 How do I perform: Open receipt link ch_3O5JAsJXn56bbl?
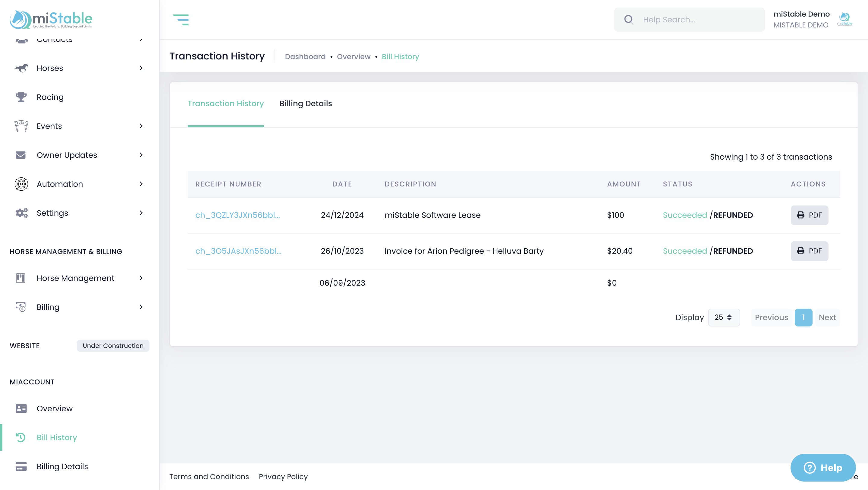(238, 251)
